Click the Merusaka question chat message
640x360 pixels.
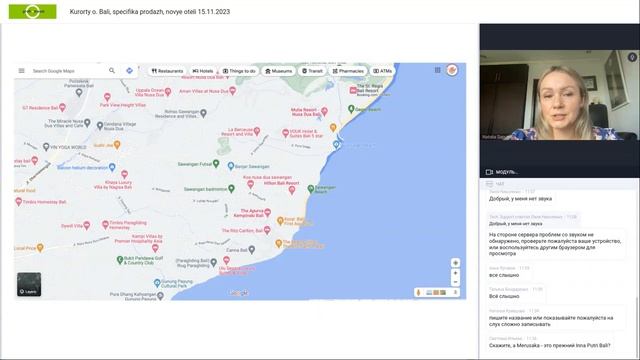[x=549, y=345]
